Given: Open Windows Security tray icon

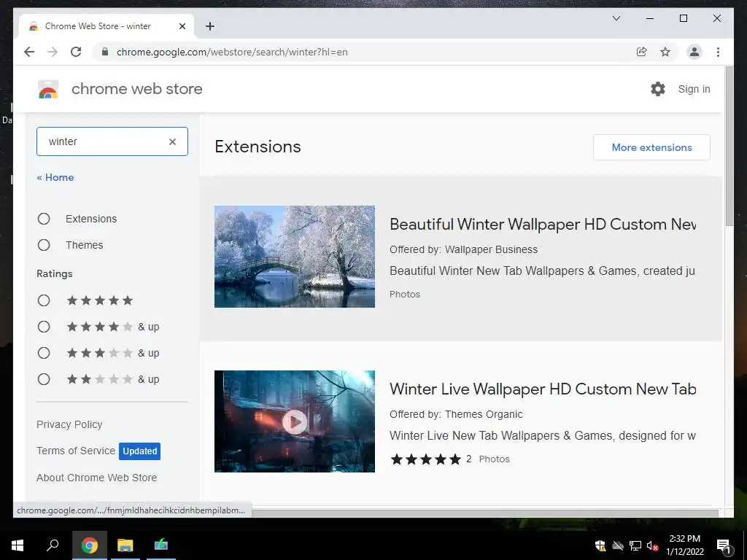Looking at the screenshot, I should point(600,545).
